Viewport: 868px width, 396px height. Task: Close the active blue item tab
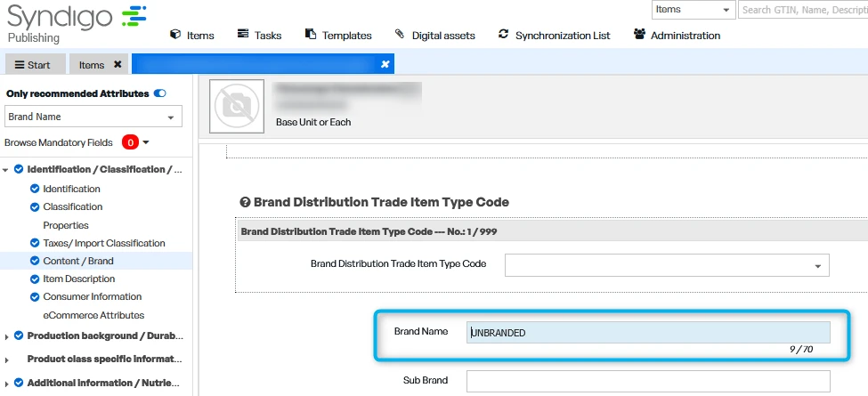tap(385, 64)
